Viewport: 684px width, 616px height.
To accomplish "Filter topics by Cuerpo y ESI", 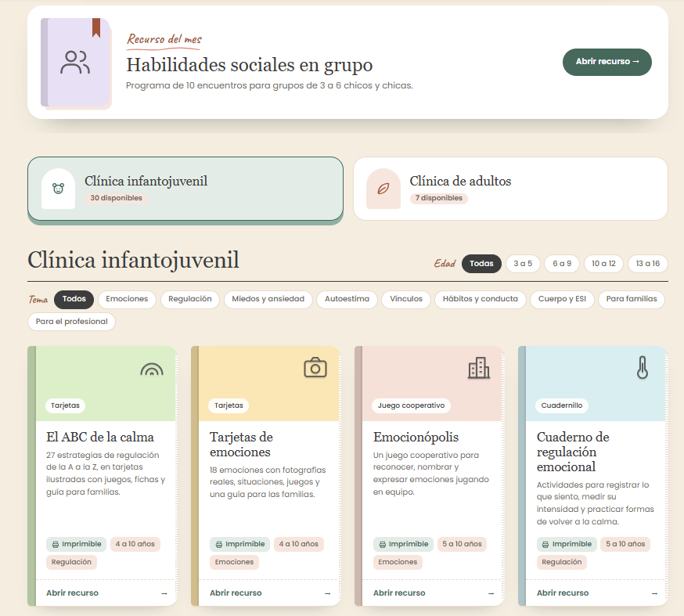I will tap(562, 299).
